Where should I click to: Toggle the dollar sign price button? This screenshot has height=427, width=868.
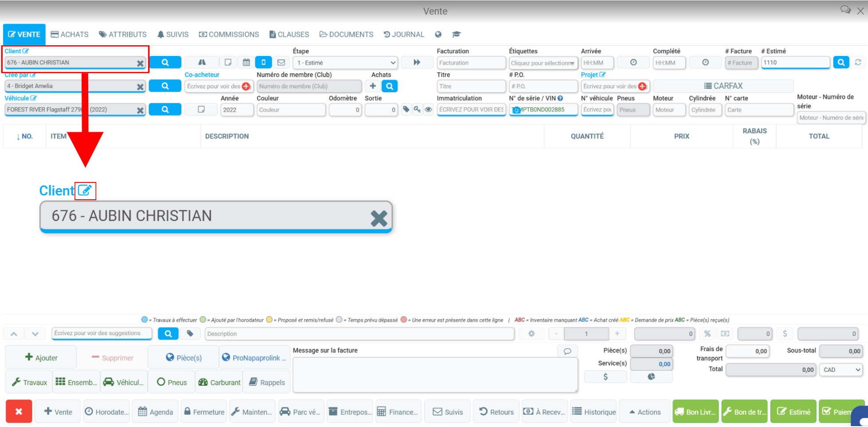[x=785, y=334]
